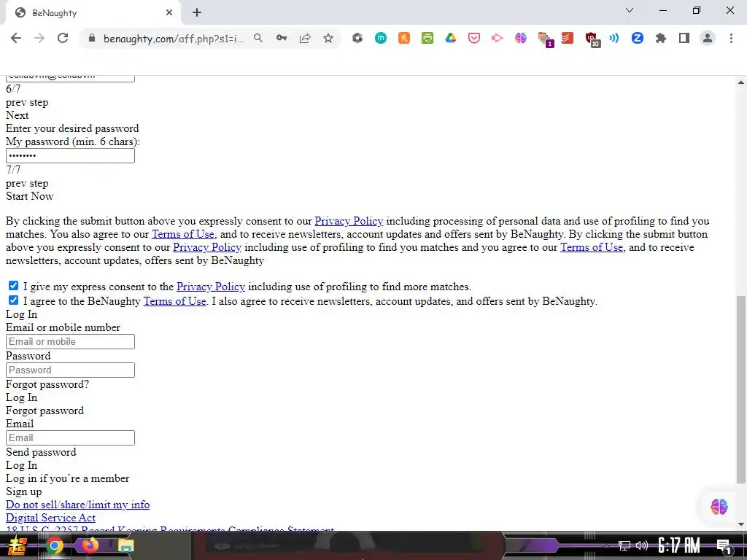
Task: Open the pink arrow extension icon
Action: point(498,38)
